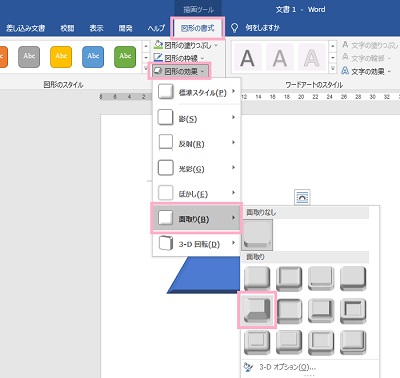Click the lightbulb Tell Me icon
The image size is (400, 378).
(235, 28)
